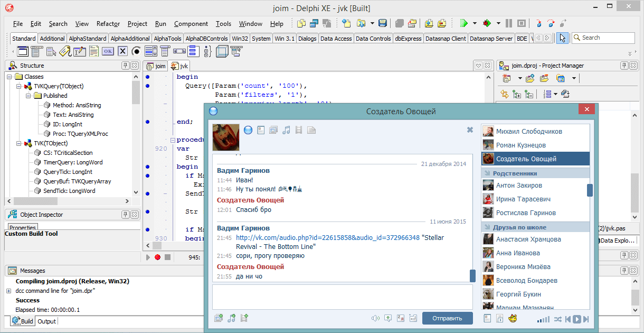Screen dimensions: 644x333
Task: Open the document notes icon in chat header
Action: click(x=311, y=130)
